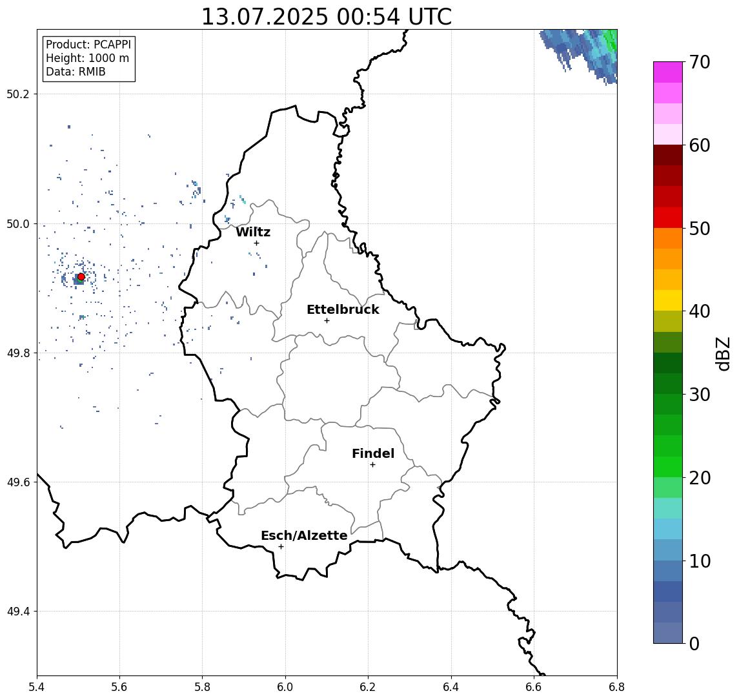The height and width of the screenshot is (700, 739).
Task: Click the Findel station cross marker
Action: tap(372, 465)
